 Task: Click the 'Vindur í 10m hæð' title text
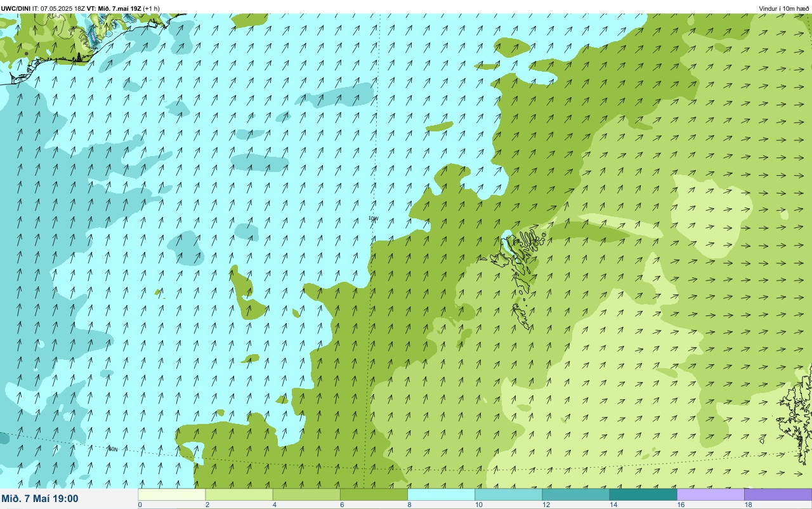(784, 8)
